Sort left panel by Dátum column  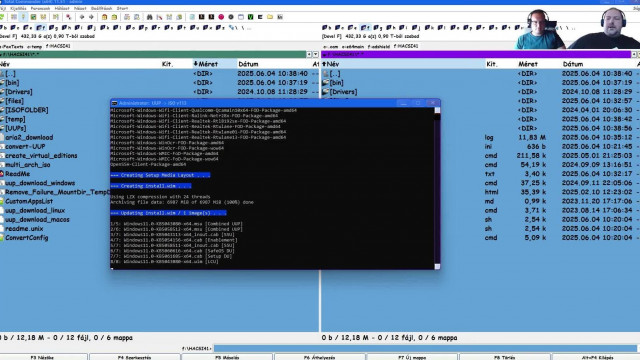point(274,64)
